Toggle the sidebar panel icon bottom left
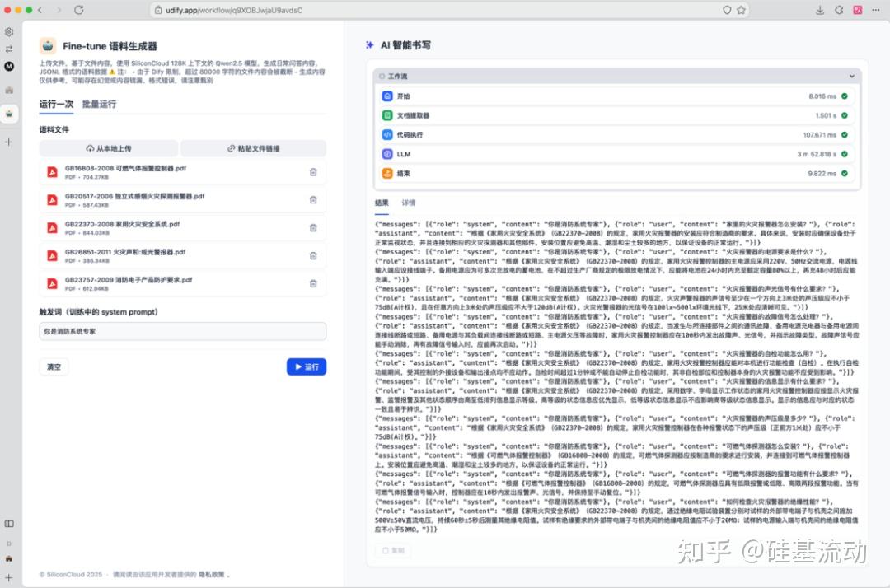The image size is (890, 588). tap(9, 524)
